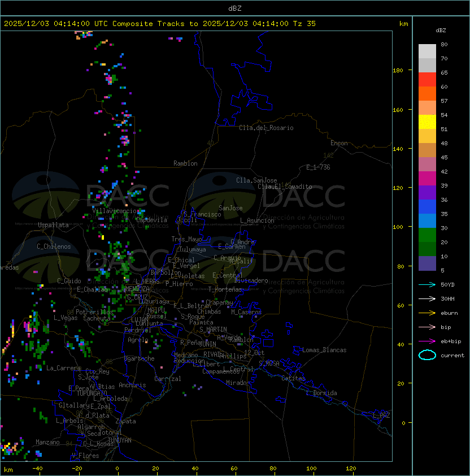This screenshot has width=470, height=476.
Task: Select the S_ROSA place label
Action: point(269,363)
